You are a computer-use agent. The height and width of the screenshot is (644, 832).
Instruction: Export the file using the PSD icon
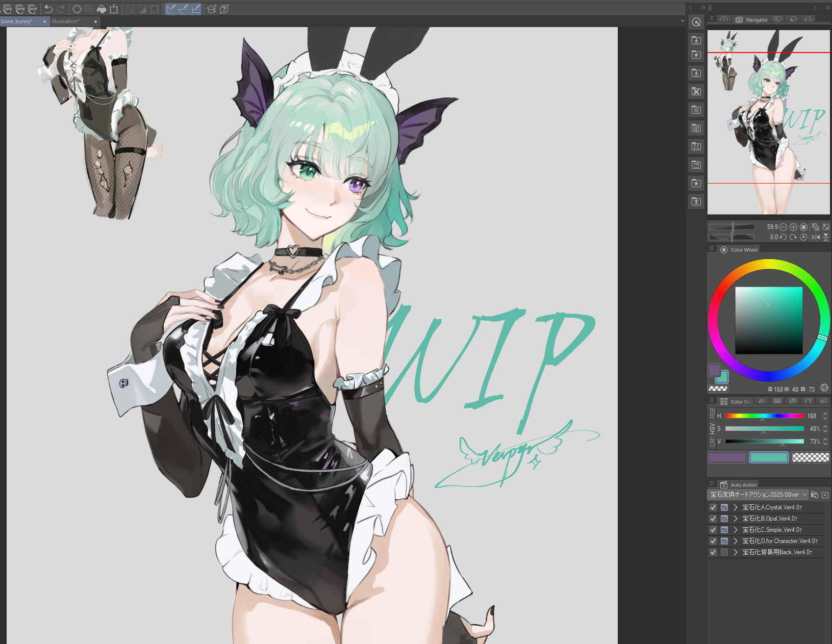click(x=33, y=9)
